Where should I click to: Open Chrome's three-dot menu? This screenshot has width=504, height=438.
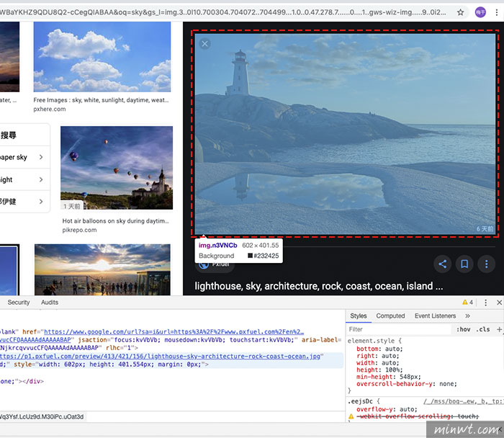(497, 12)
